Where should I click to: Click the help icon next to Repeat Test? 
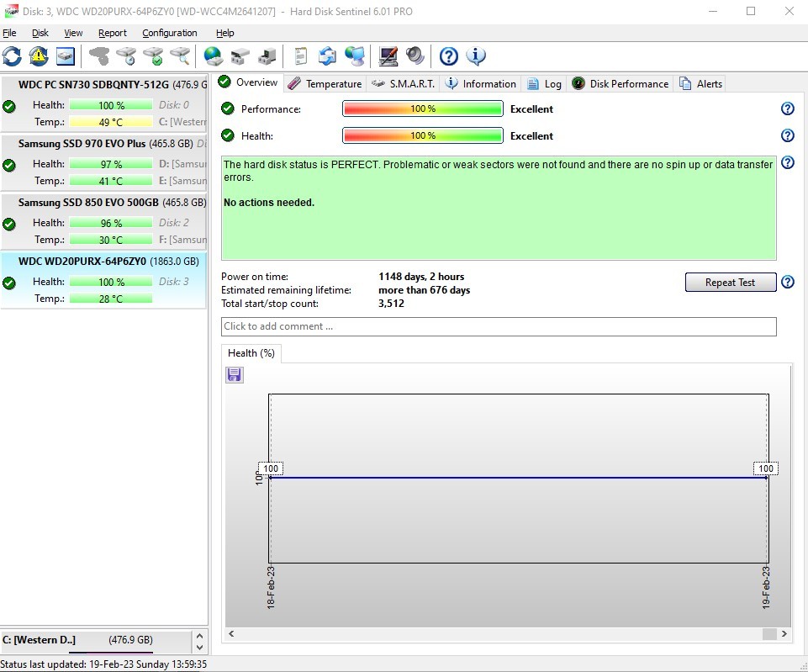coord(788,283)
